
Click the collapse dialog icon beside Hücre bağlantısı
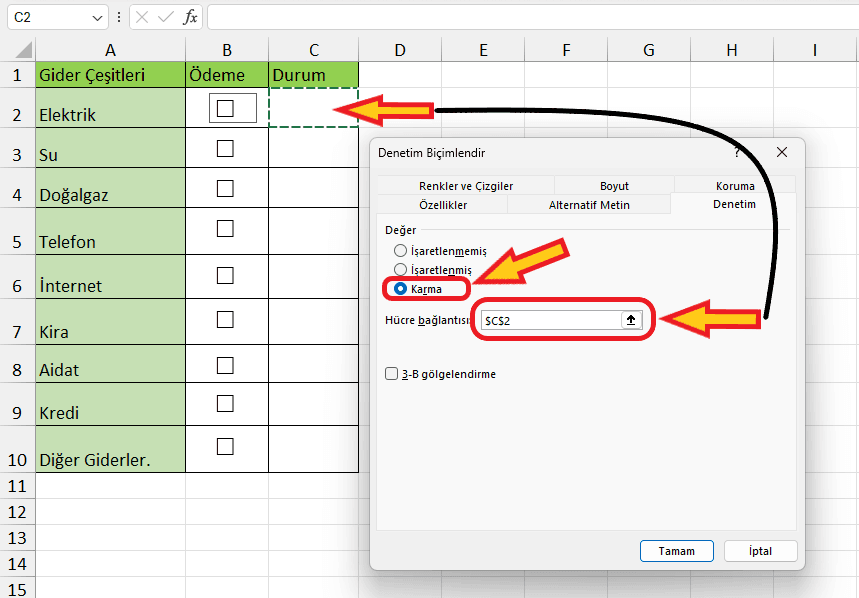tap(631, 320)
